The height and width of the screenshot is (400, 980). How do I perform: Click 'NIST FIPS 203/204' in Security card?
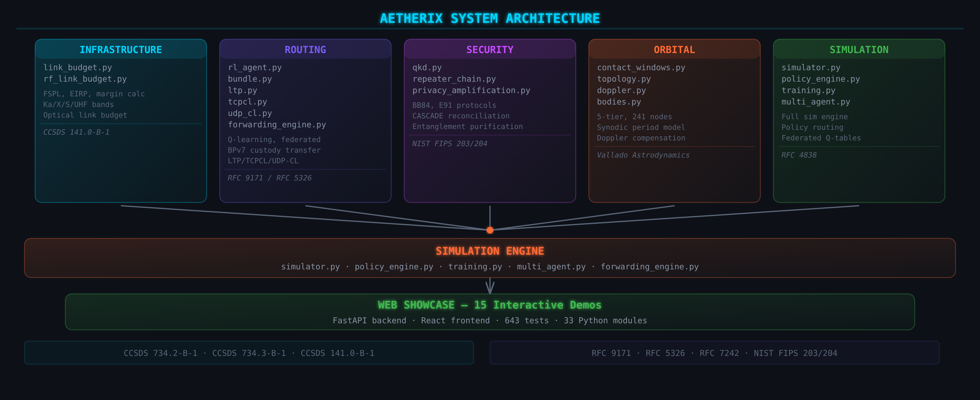coord(450,144)
